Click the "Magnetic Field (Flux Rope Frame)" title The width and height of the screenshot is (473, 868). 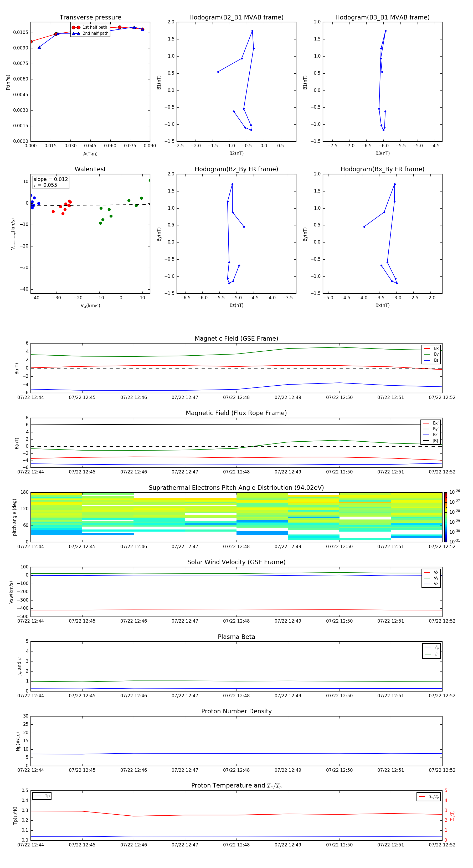[236, 413]
